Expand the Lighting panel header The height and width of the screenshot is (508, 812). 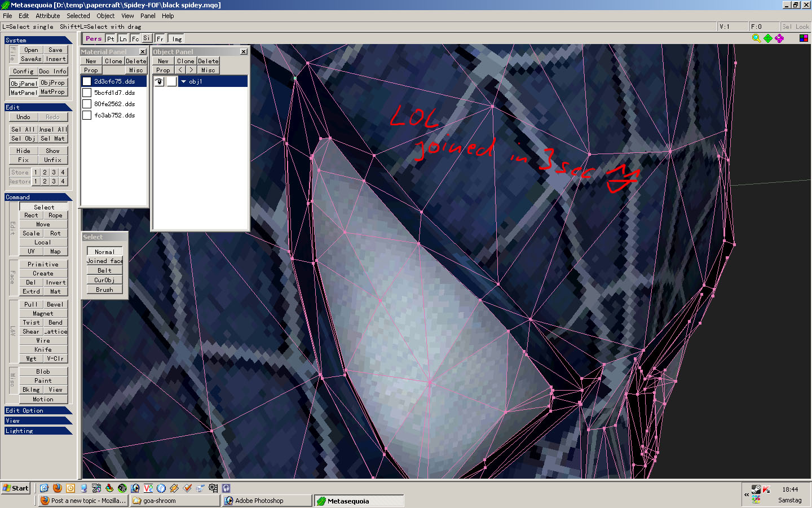click(x=38, y=431)
